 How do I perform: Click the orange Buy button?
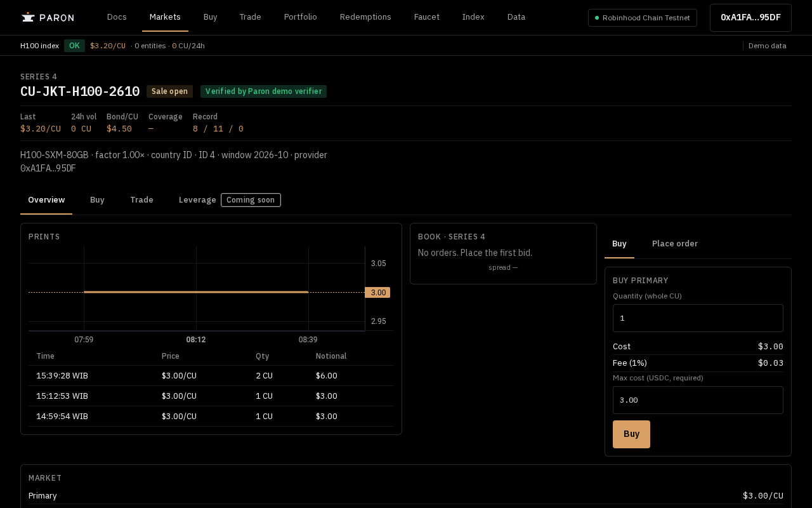(x=631, y=434)
